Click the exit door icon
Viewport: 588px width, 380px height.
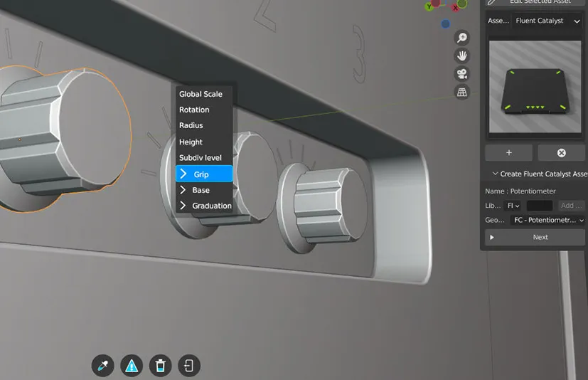[x=189, y=366]
